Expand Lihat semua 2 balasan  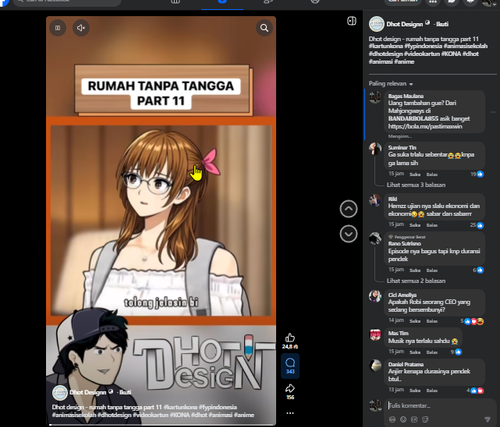tap(416, 281)
